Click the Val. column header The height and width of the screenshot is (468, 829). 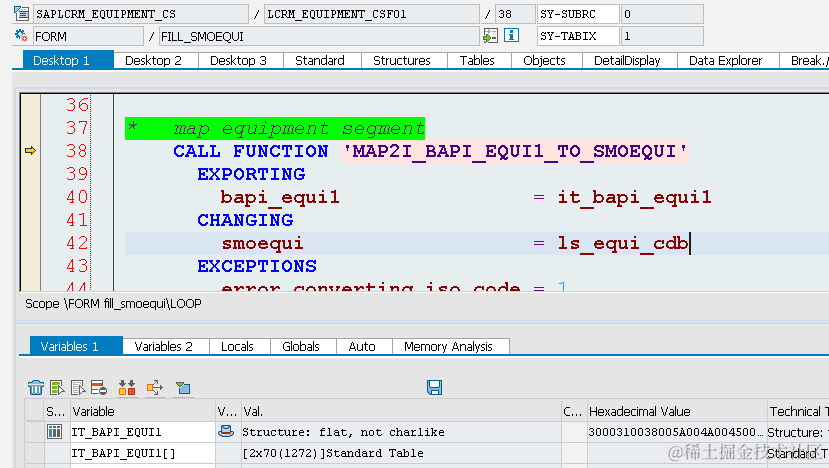[x=401, y=411]
